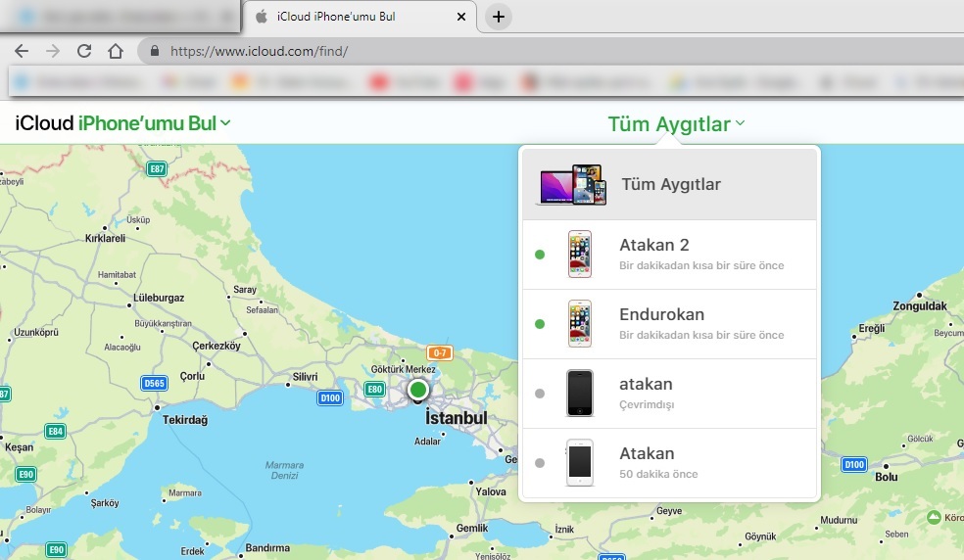Click the Kırklareli city label
964x560 pixels.
point(105,239)
